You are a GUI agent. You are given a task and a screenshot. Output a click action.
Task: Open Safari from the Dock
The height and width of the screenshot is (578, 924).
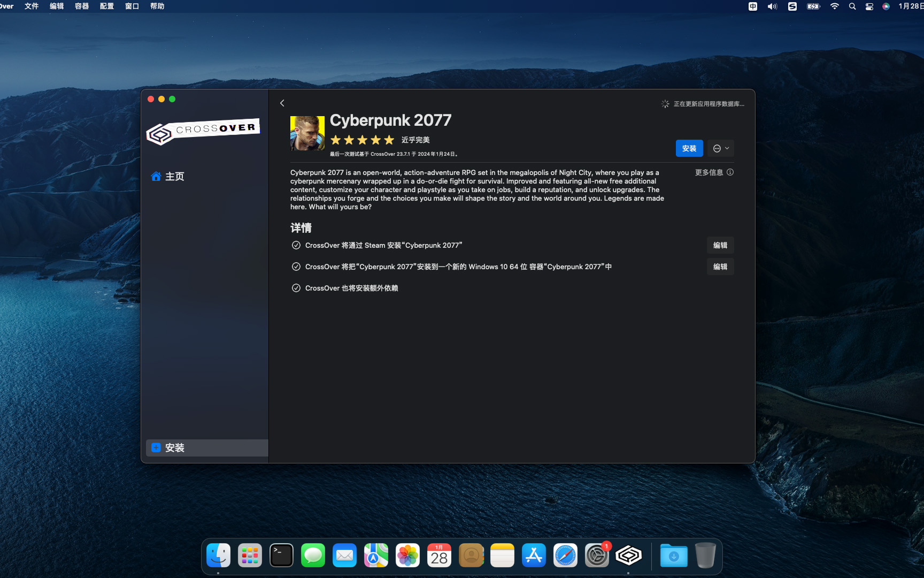pos(565,556)
